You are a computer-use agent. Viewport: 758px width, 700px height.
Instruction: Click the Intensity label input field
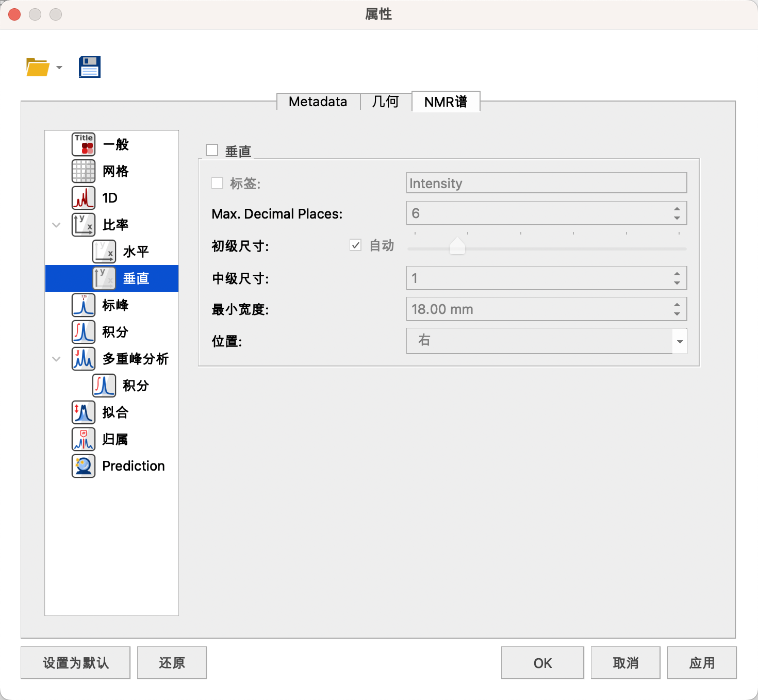[x=547, y=183]
